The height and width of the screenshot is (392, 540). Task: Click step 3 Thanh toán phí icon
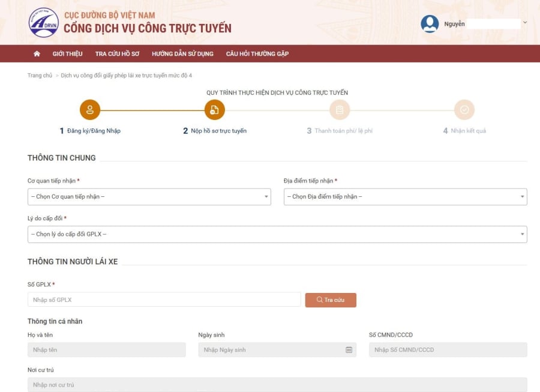340,110
